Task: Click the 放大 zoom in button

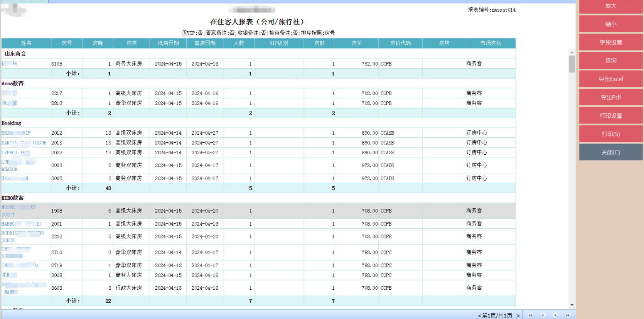Action: tap(610, 6)
